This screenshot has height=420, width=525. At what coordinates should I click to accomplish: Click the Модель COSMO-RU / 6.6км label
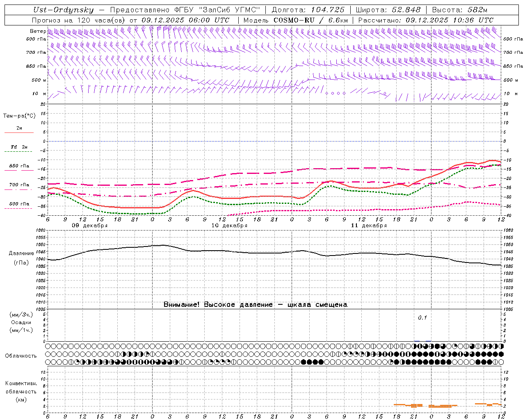(296, 20)
